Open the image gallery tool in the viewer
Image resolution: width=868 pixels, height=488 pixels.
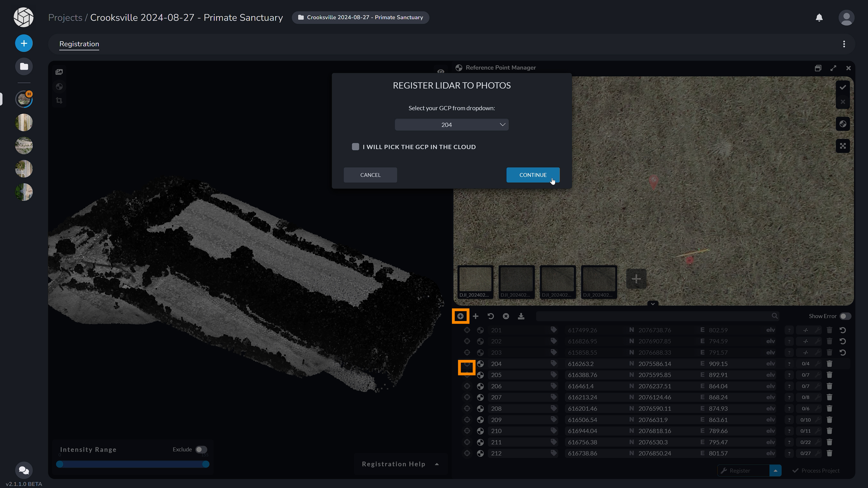[x=59, y=71]
